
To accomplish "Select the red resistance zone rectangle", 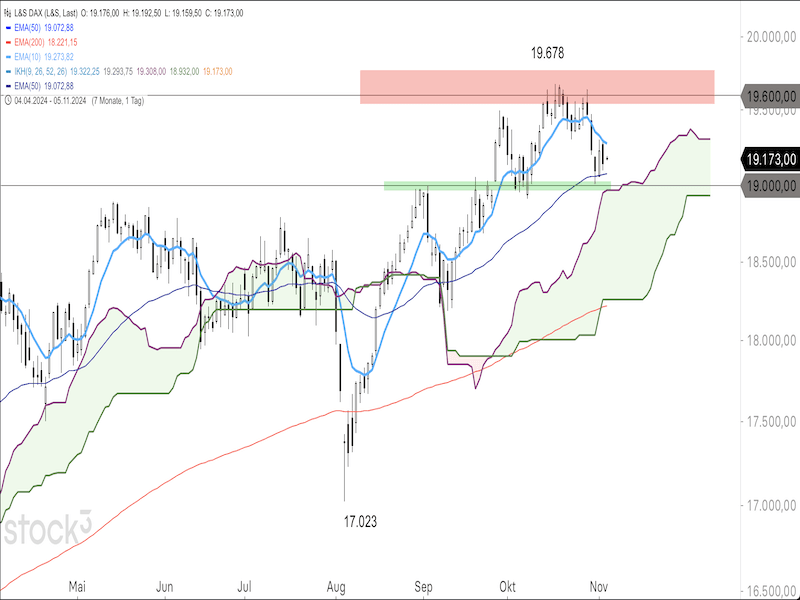I will (x=537, y=87).
